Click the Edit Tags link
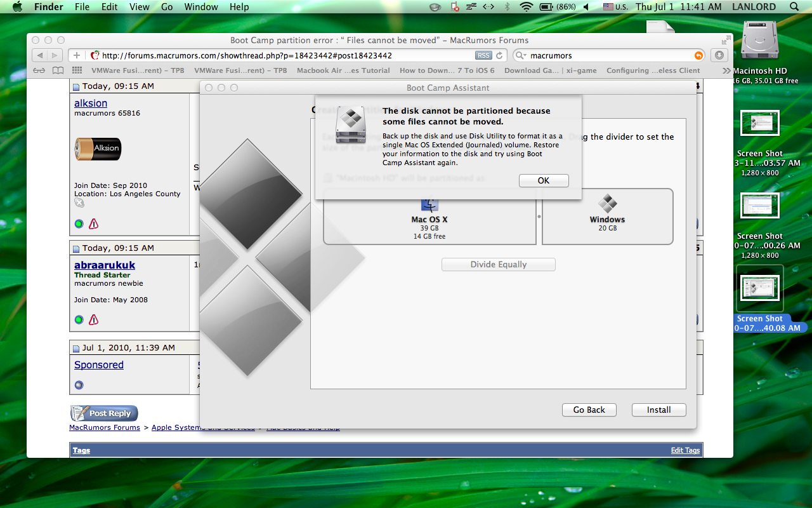 tap(685, 450)
